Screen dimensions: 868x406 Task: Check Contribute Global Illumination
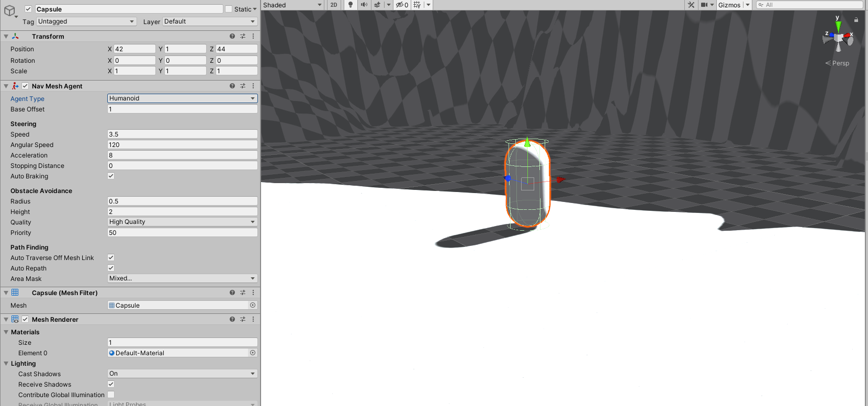pos(111,394)
